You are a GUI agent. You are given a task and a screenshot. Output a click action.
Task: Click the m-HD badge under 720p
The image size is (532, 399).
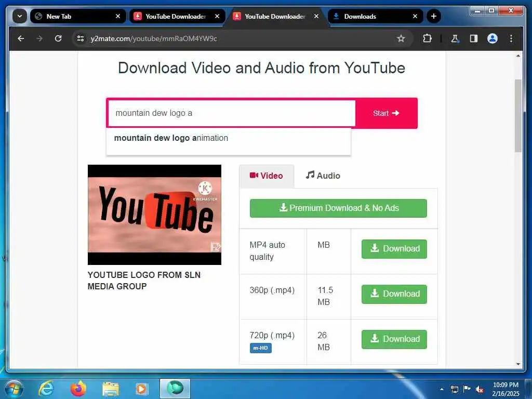(261, 348)
